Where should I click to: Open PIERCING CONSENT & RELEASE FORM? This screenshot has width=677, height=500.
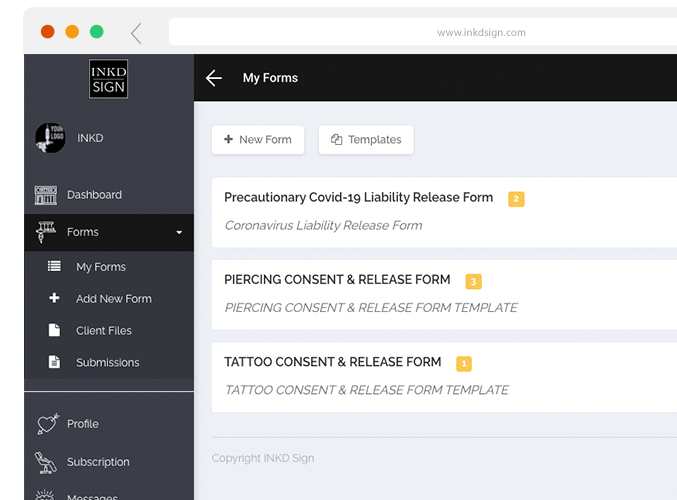click(x=337, y=280)
